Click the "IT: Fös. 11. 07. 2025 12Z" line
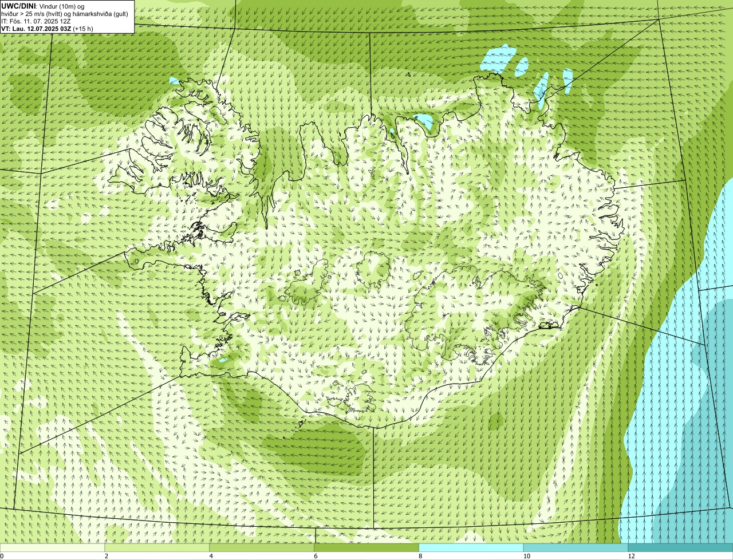The height and width of the screenshot is (560, 733). point(36,21)
